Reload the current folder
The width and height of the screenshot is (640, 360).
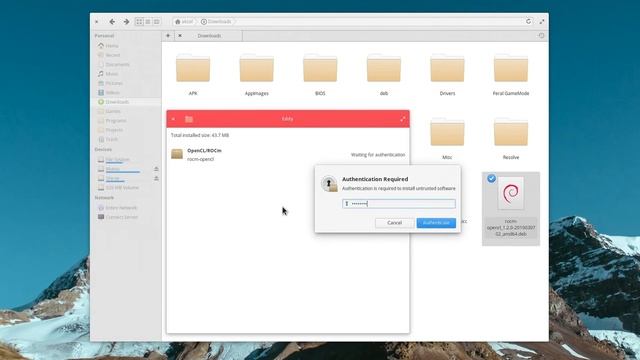[528, 21]
